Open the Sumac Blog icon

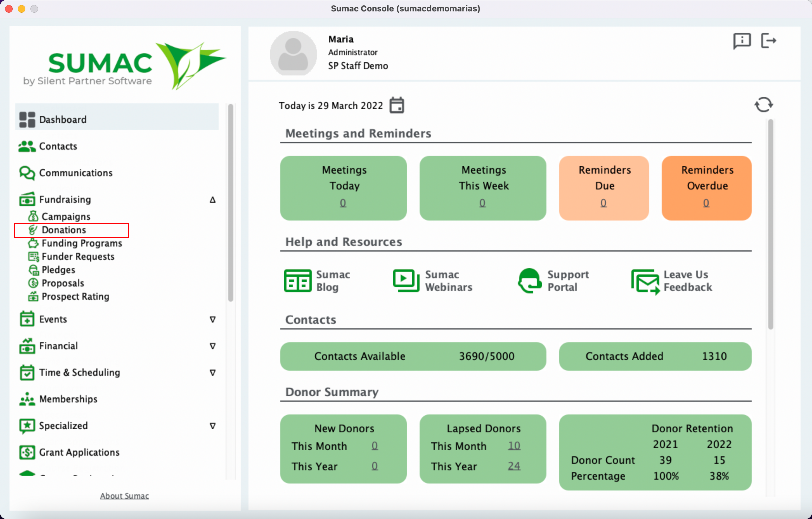click(x=298, y=280)
